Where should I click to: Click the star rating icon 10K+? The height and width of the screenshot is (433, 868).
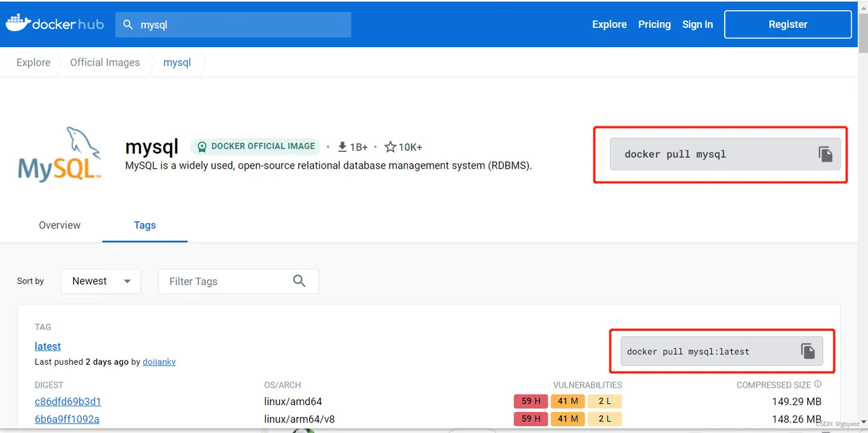pyautogui.click(x=390, y=147)
